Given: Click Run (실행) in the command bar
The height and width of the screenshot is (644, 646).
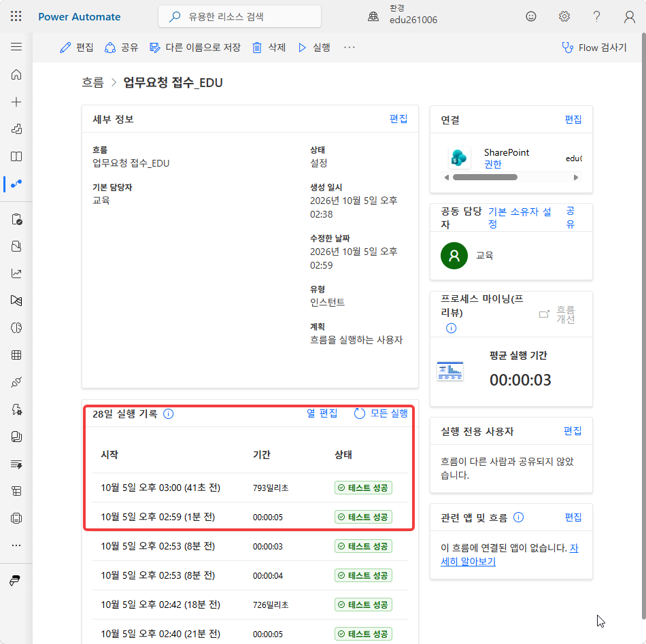Looking at the screenshot, I should [314, 48].
